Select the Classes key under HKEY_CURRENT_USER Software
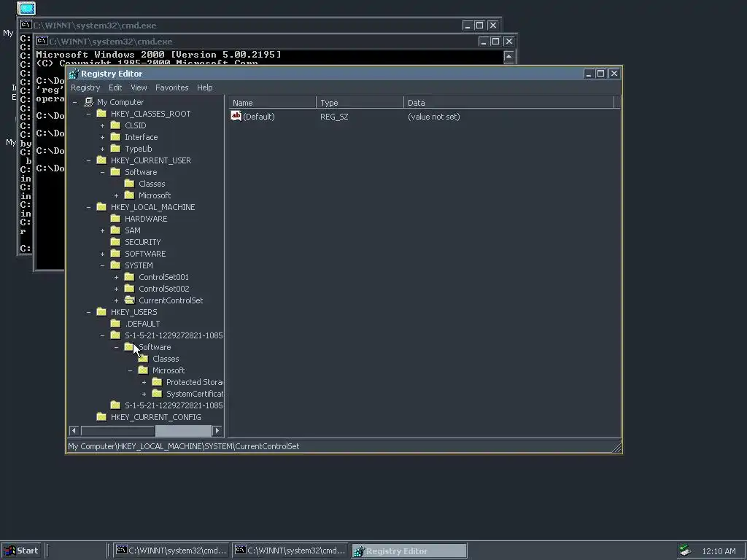Image resolution: width=747 pixels, height=560 pixels. tap(152, 184)
